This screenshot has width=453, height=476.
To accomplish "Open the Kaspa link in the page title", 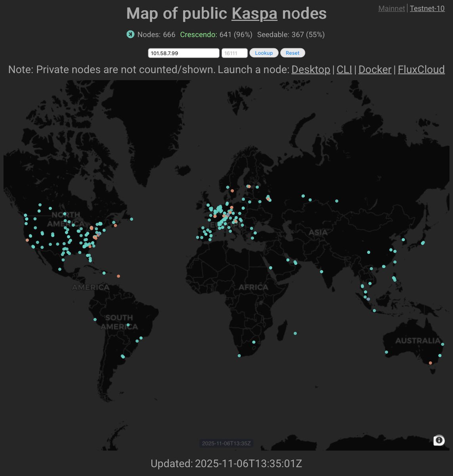I will (x=255, y=13).
